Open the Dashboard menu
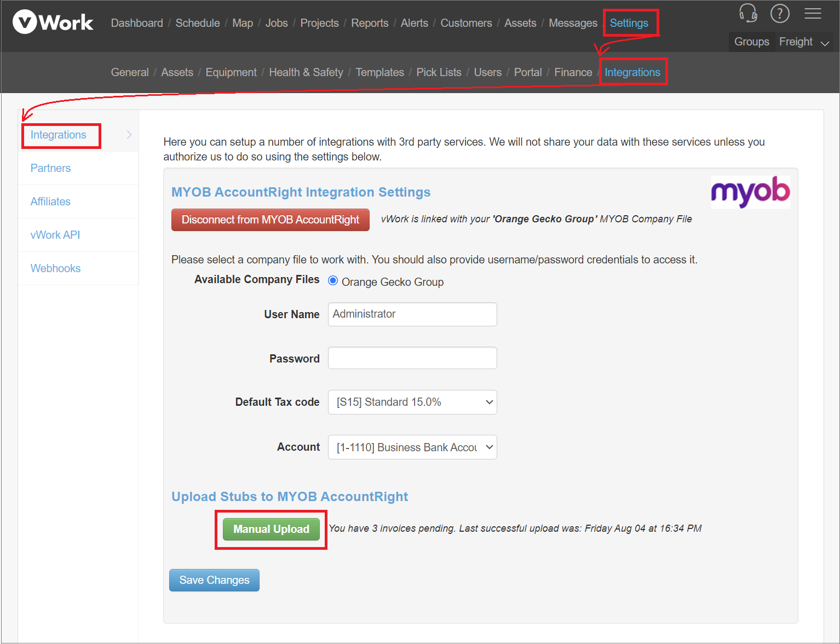840x644 pixels. tap(137, 23)
